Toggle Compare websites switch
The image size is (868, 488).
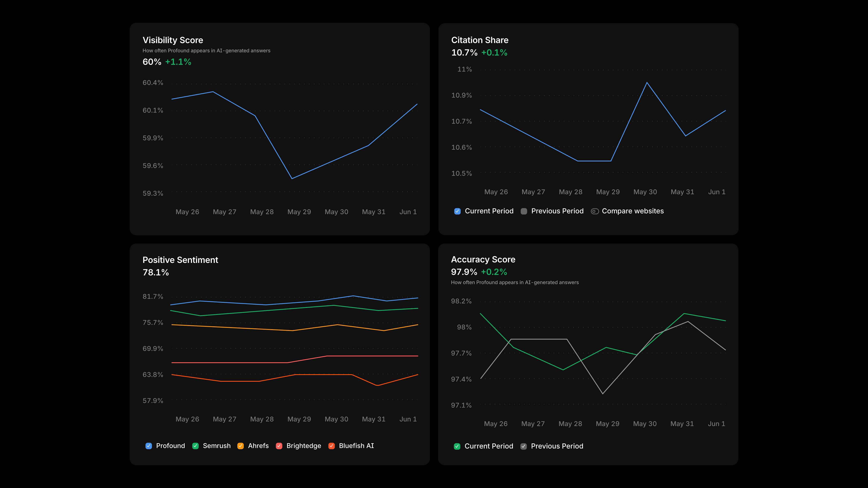(595, 211)
